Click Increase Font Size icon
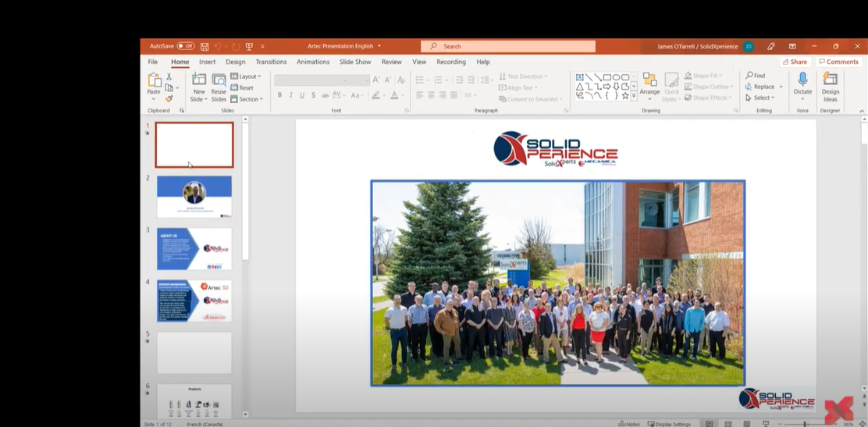Screen dimensions: 868x427 (x=376, y=80)
